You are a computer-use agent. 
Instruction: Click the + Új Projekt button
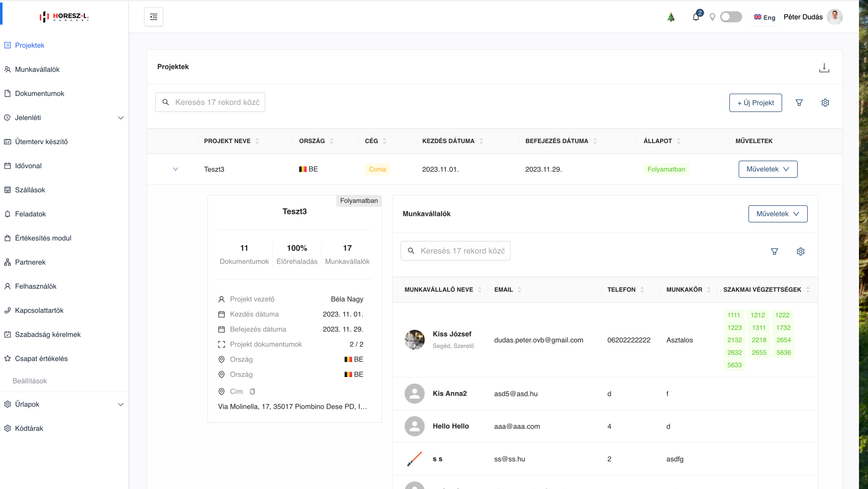coord(755,103)
